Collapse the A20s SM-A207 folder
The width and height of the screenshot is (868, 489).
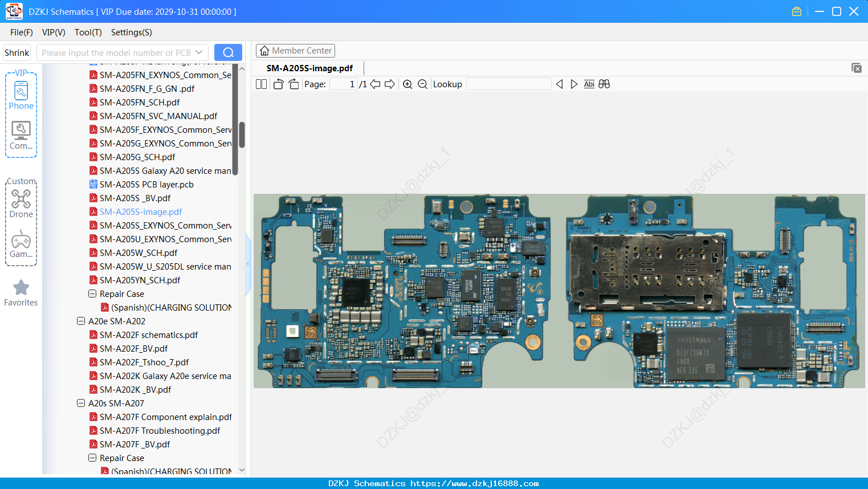click(x=81, y=404)
